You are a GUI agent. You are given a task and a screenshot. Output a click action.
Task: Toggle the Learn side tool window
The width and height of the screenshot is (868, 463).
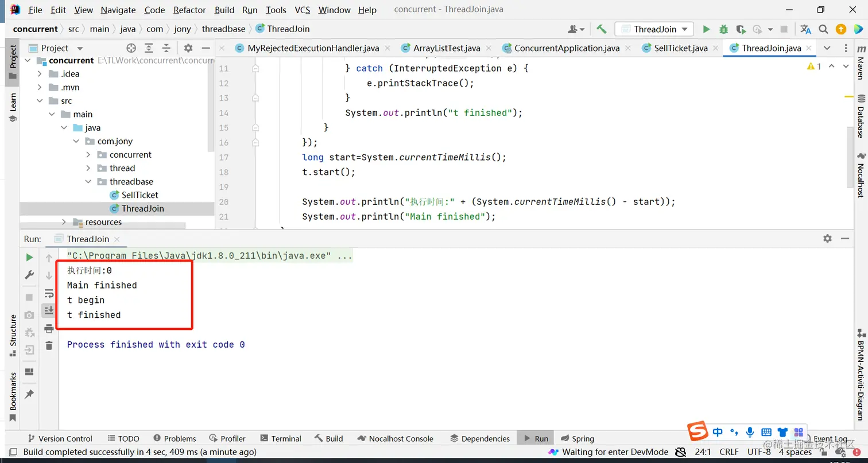(13, 108)
